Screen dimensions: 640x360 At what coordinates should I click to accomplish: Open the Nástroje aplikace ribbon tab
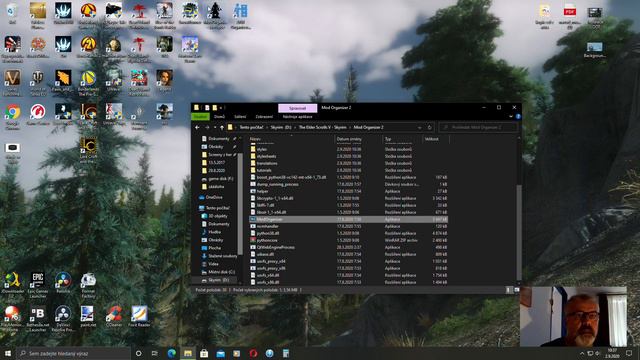coord(298,116)
